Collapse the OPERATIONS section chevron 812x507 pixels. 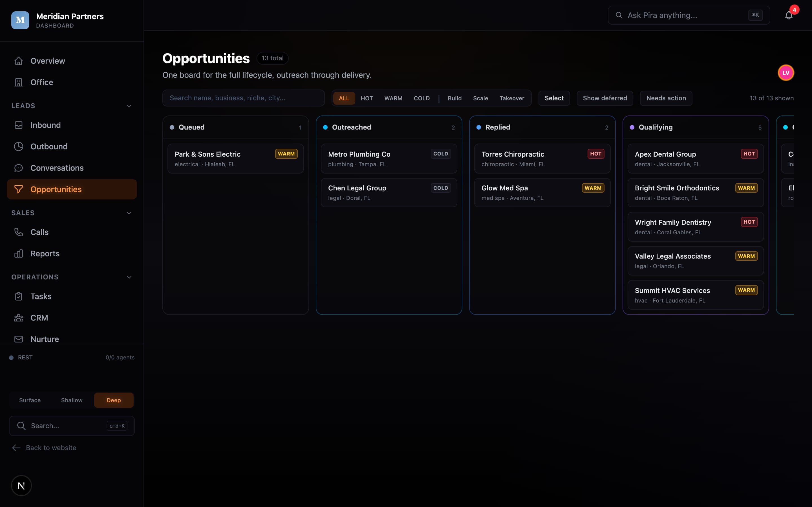pyautogui.click(x=129, y=277)
